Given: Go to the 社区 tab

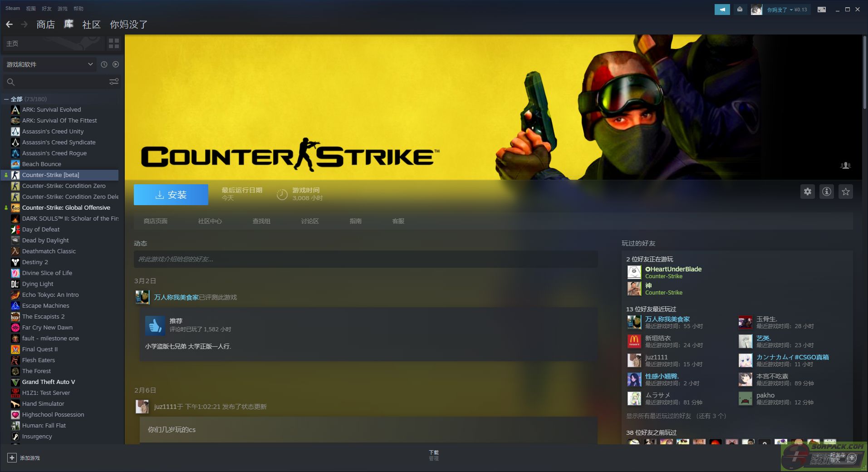Looking at the screenshot, I should point(91,25).
